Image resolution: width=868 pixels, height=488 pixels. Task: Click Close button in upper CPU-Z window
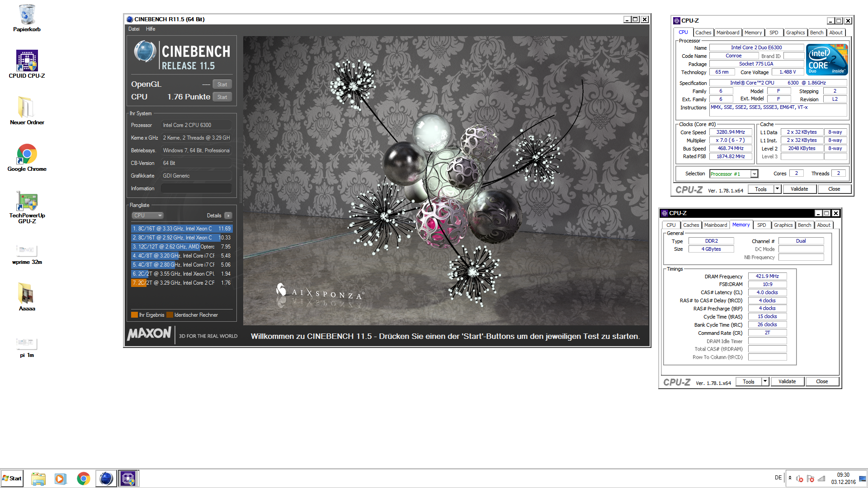pyautogui.click(x=834, y=189)
